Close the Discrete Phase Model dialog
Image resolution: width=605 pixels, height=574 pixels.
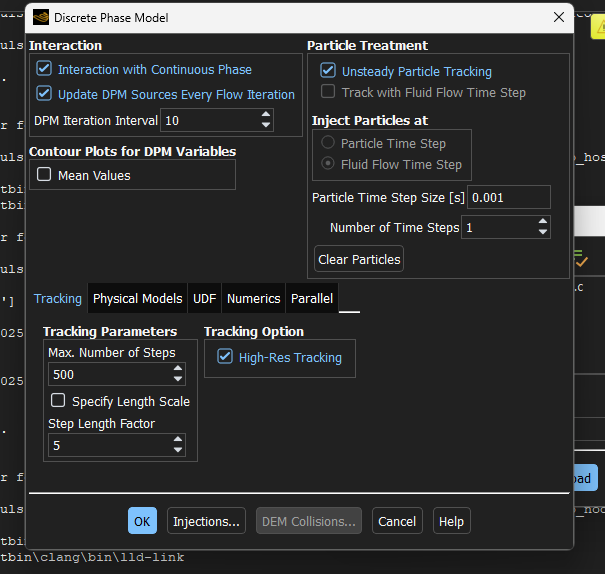[x=558, y=17]
